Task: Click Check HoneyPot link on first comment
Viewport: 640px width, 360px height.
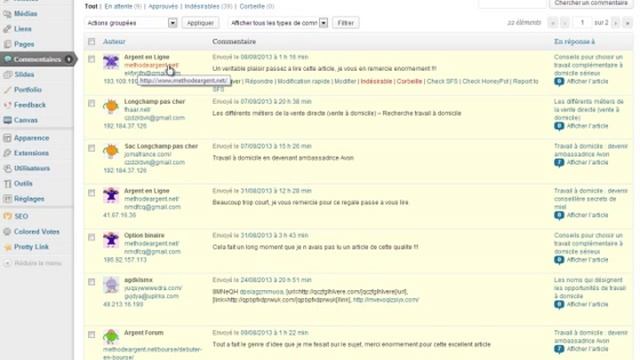Action: coord(485,81)
